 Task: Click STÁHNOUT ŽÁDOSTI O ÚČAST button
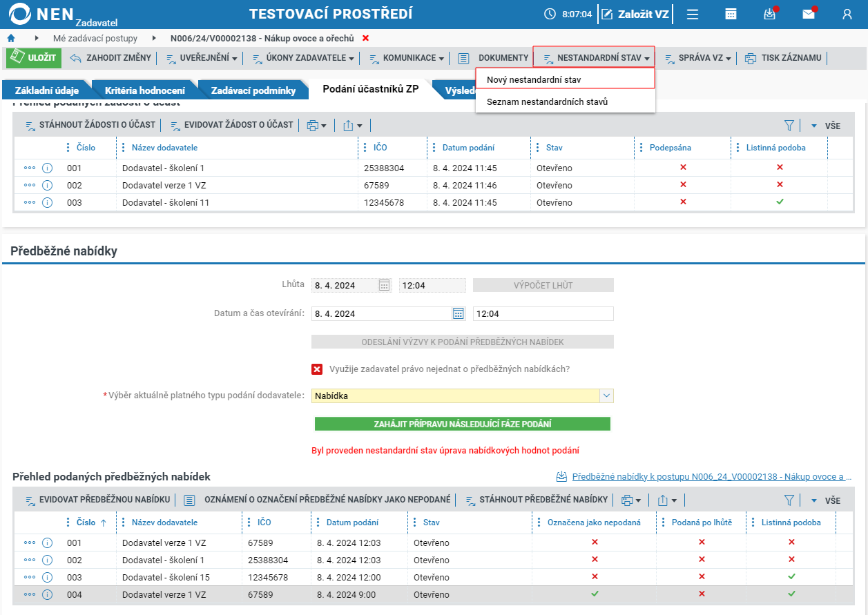pos(90,126)
